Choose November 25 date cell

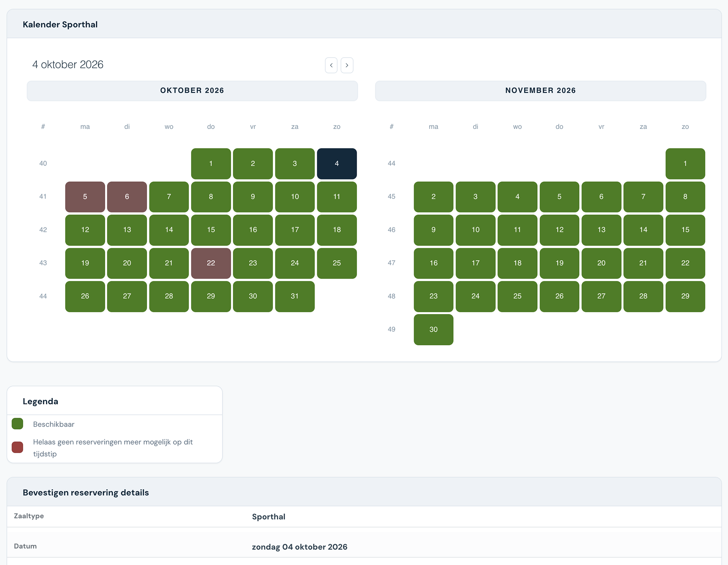517,296
